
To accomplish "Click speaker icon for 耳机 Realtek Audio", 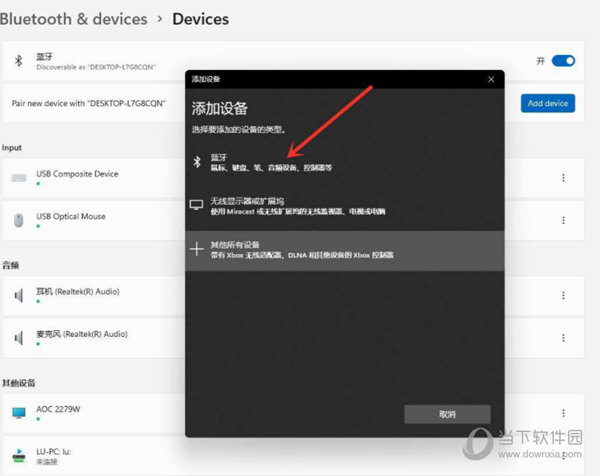I will [18, 295].
